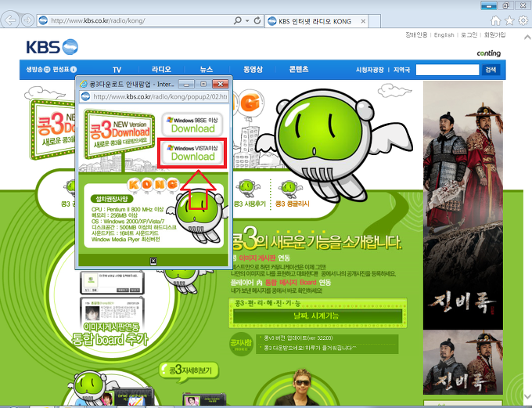Click the 검색 search button
The width and height of the screenshot is (532, 408).
pos(491,70)
